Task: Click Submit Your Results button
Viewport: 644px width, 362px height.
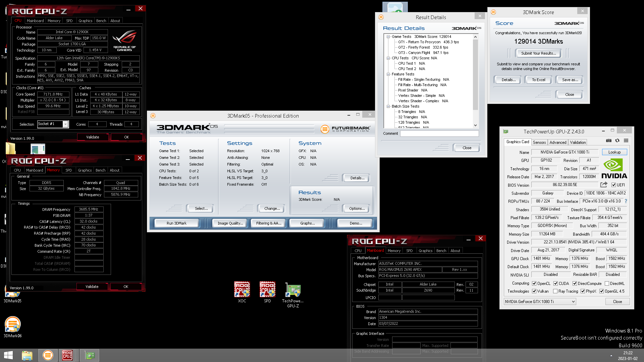Action: point(538,53)
